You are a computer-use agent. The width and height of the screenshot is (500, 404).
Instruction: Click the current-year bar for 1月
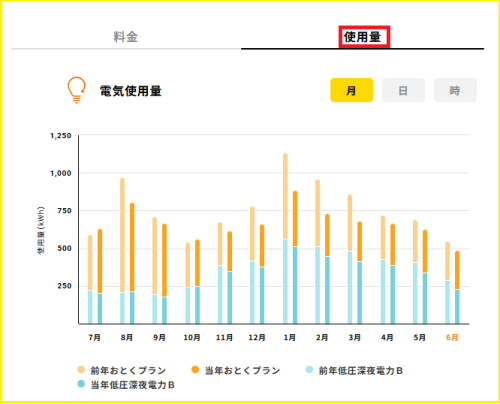tap(295, 257)
